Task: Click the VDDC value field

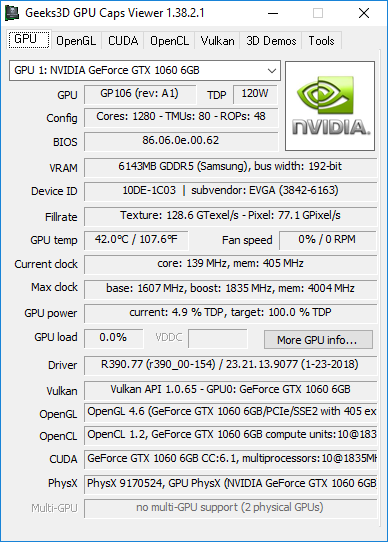Action: tap(218, 338)
